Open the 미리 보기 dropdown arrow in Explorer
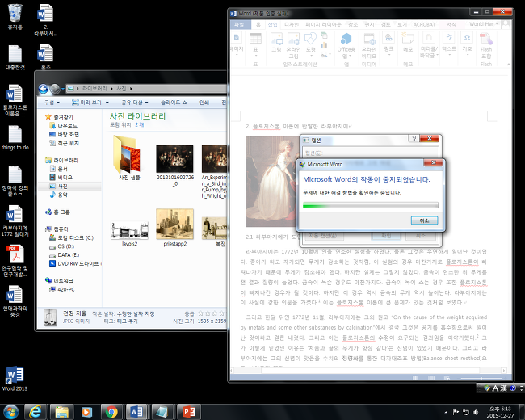Screen dimensions: 525x420 pos(107,103)
